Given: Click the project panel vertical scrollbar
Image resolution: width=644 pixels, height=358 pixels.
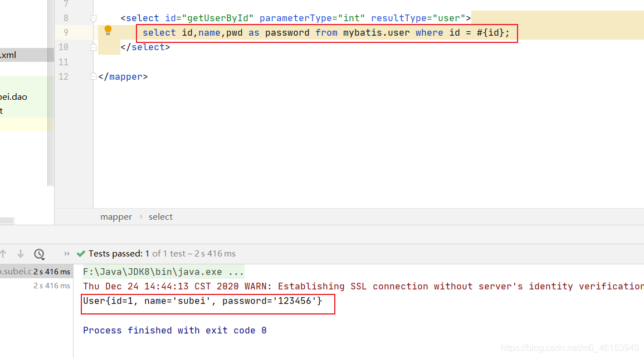Looking at the screenshot, I should click(x=51, y=93).
